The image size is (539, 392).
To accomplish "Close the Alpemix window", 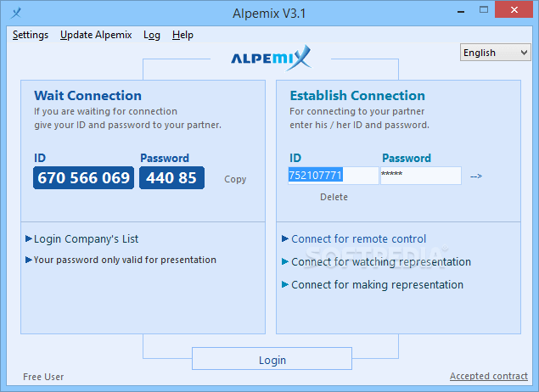I will coord(514,9).
